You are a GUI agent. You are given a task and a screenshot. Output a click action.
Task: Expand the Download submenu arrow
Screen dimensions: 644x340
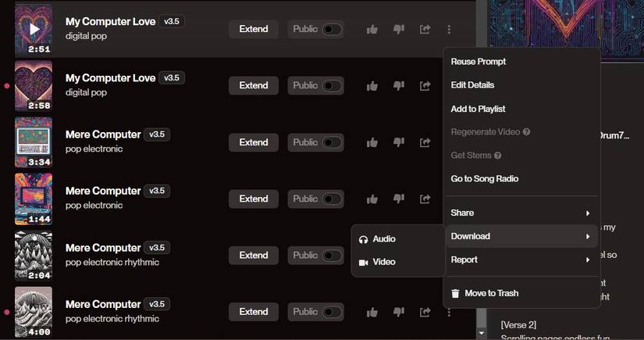click(588, 236)
